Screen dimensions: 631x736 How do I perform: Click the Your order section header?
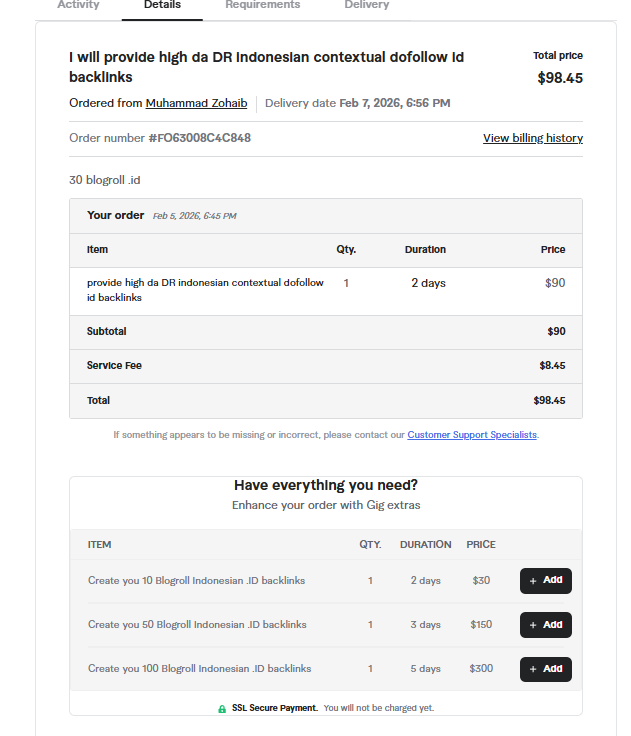(x=114, y=215)
